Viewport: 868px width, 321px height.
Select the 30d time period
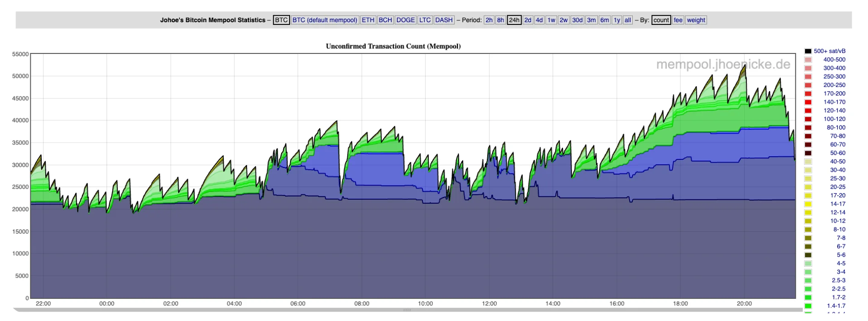pyautogui.click(x=577, y=20)
